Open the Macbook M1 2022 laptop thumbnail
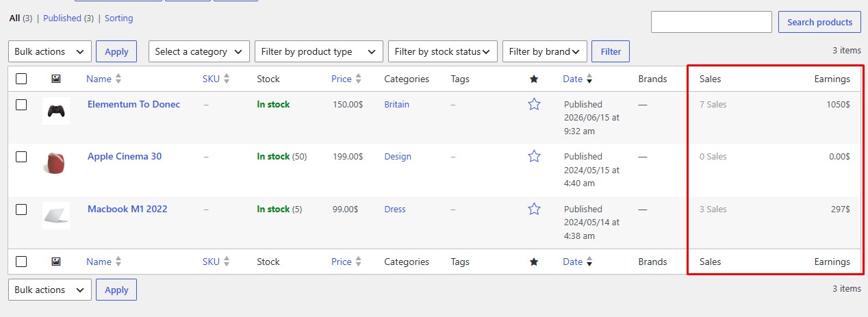 point(56,215)
